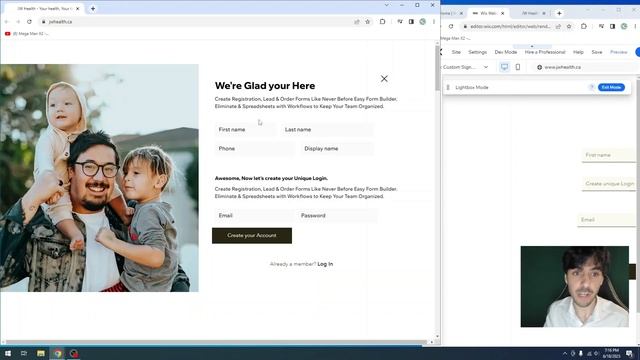Open Extensions puzzle icon in right browser
640x360 pixels.
click(584, 26)
